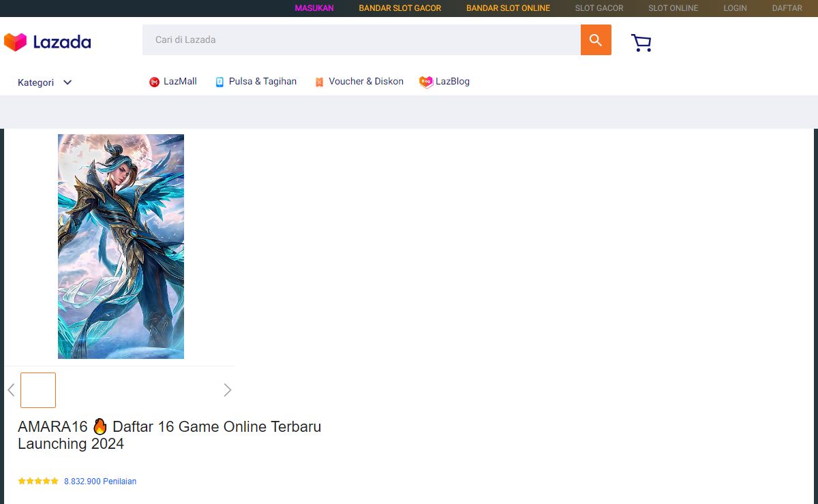Viewport: 818px width, 504px height.
Task: Click the LazBlog heart icon
Action: 426,82
